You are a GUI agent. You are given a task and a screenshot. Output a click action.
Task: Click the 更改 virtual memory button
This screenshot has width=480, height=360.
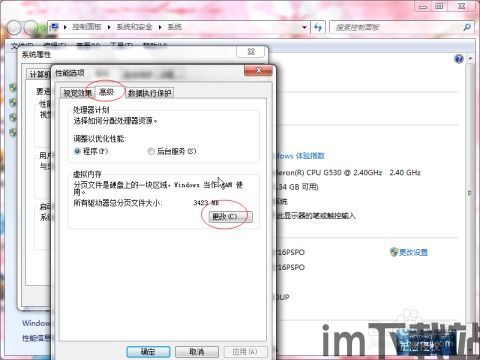click(230, 217)
